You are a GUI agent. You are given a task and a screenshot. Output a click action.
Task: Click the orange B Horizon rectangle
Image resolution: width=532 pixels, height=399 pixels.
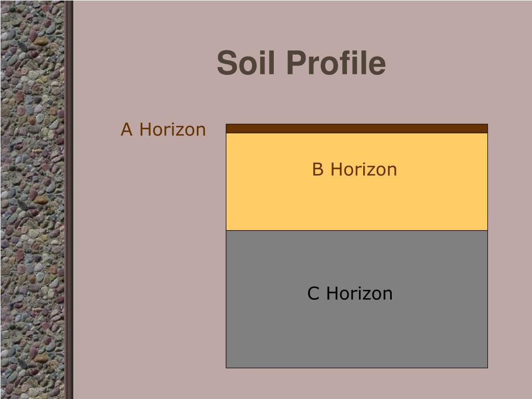[356, 181]
